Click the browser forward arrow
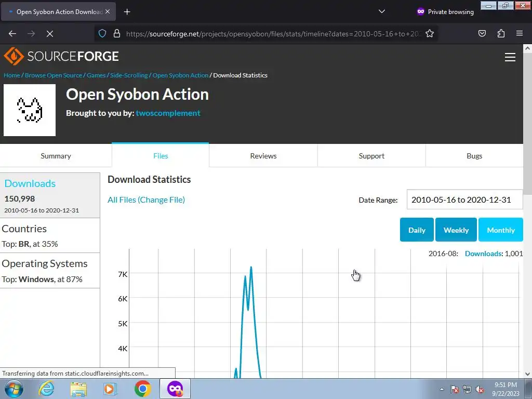532x399 pixels. [x=31, y=34]
